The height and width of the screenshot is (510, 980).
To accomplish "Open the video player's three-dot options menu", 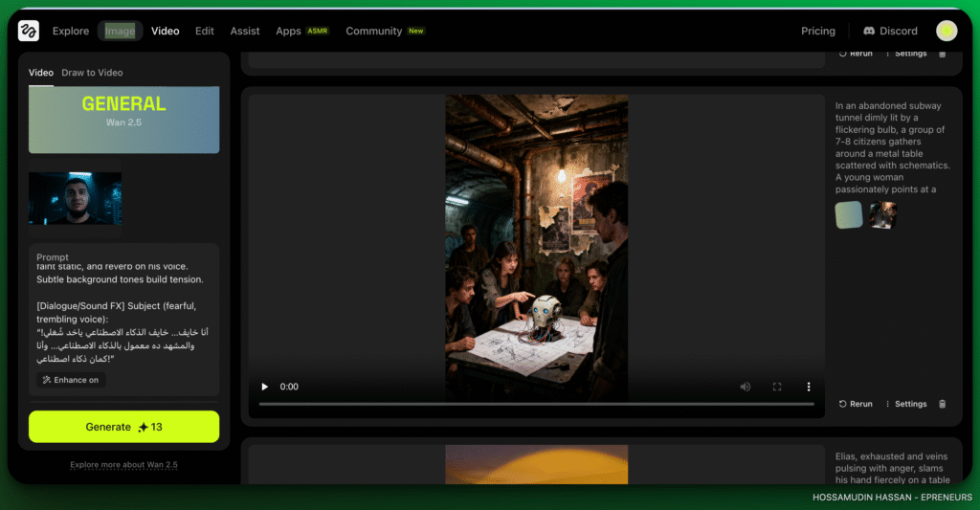I will 809,387.
